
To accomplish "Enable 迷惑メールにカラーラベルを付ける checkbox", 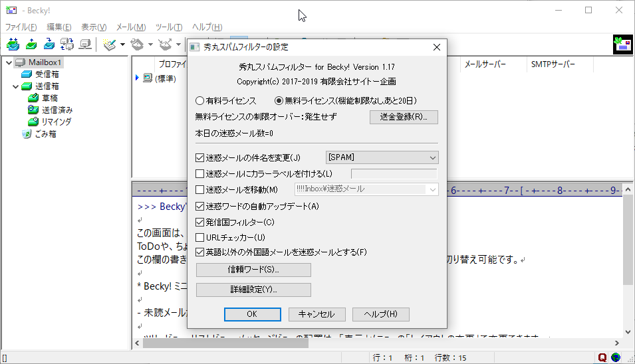I will coord(199,174).
